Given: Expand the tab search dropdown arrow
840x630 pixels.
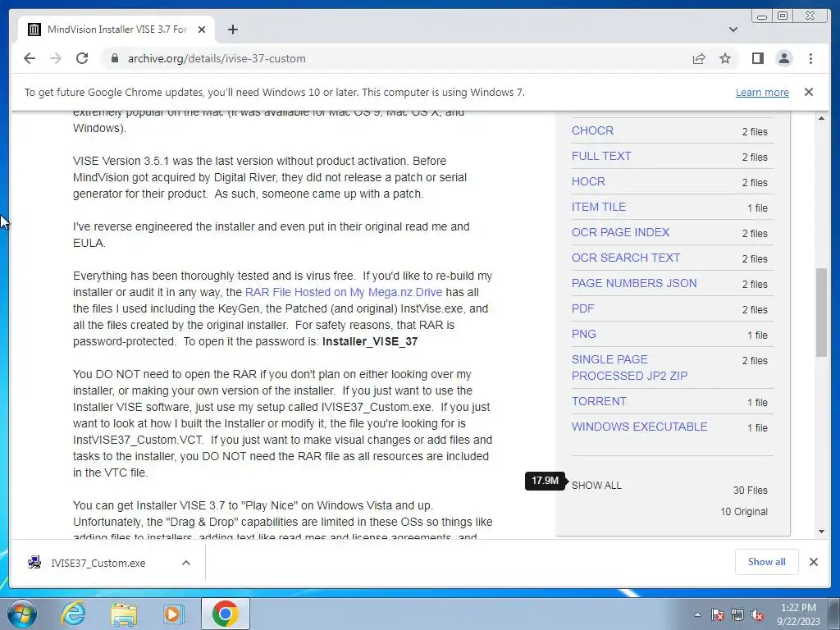Looking at the screenshot, I should tap(733, 30).
